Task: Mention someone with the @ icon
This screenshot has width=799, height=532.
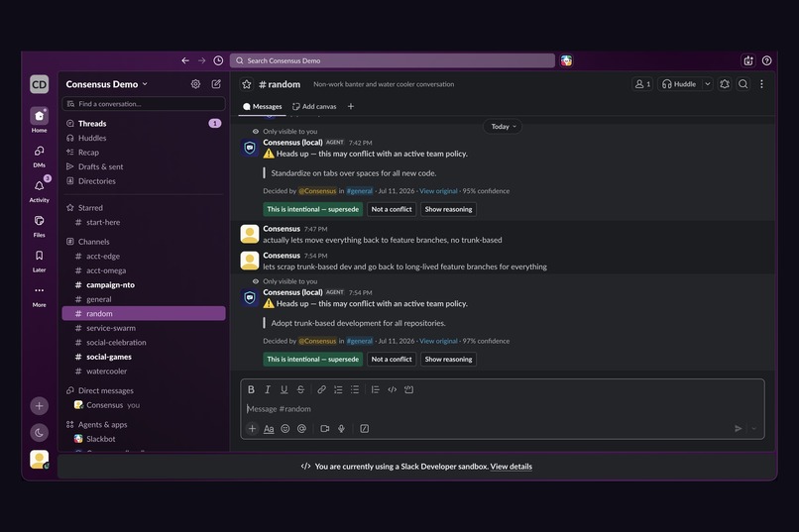Action: point(301,429)
